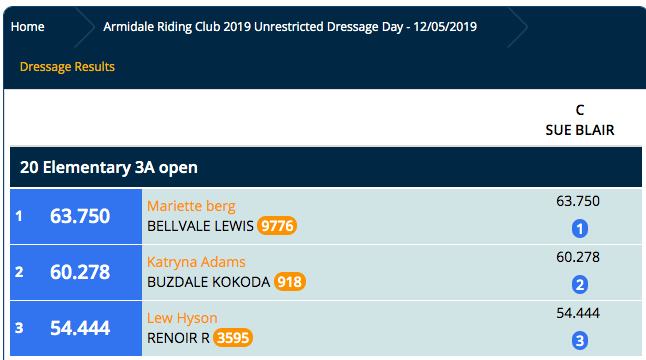The height and width of the screenshot is (360, 646).
Task: Select the Dressage Results tab
Action: 67,67
